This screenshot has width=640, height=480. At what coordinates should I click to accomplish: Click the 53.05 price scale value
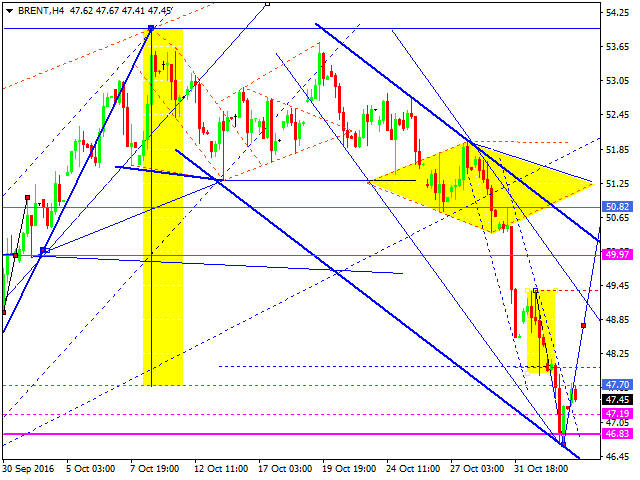click(618, 81)
